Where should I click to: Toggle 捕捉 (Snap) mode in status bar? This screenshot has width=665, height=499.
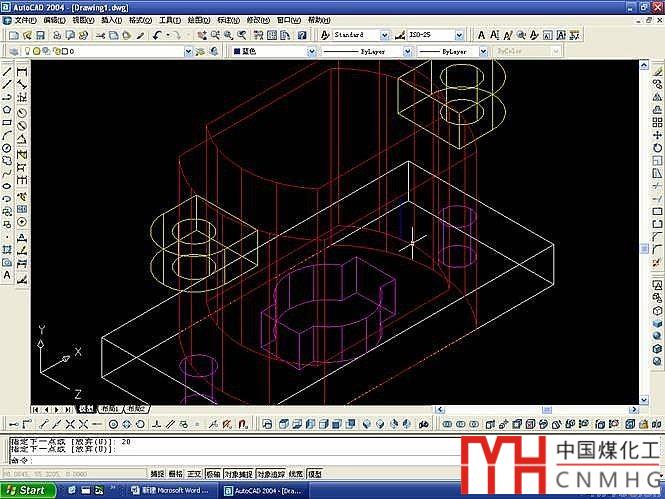pyautogui.click(x=157, y=473)
